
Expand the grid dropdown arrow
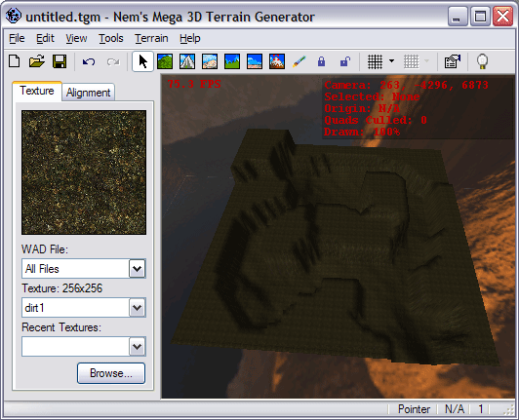(391, 61)
